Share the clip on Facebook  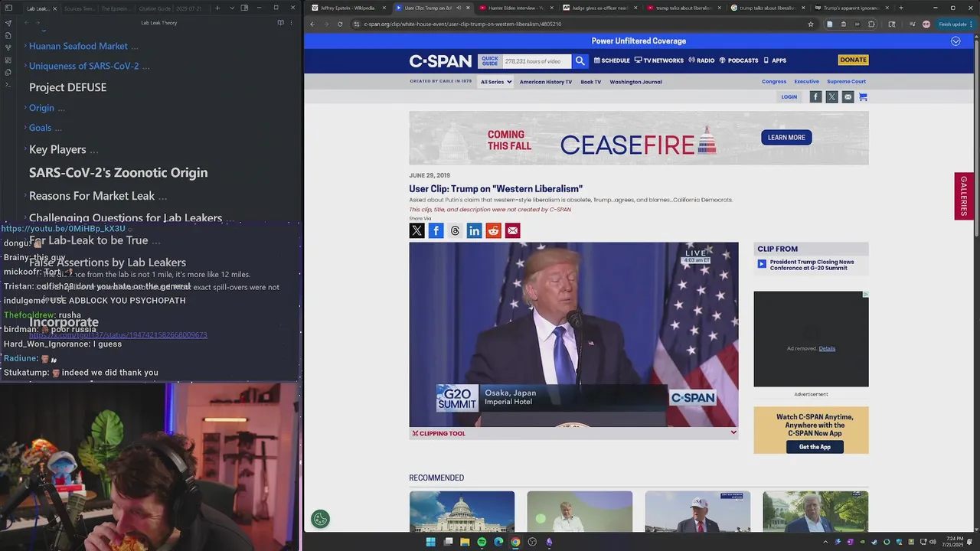click(x=436, y=230)
